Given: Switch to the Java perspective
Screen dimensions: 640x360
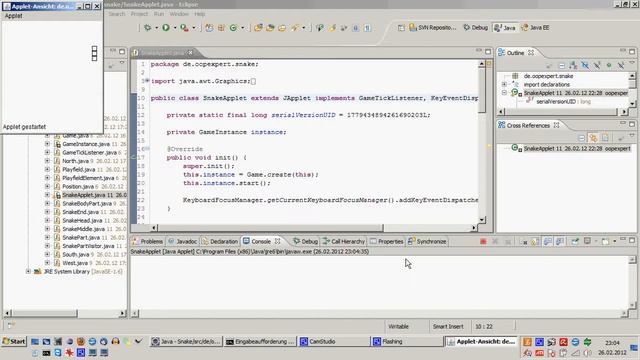Looking at the screenshot, I should tap(505, 28).
